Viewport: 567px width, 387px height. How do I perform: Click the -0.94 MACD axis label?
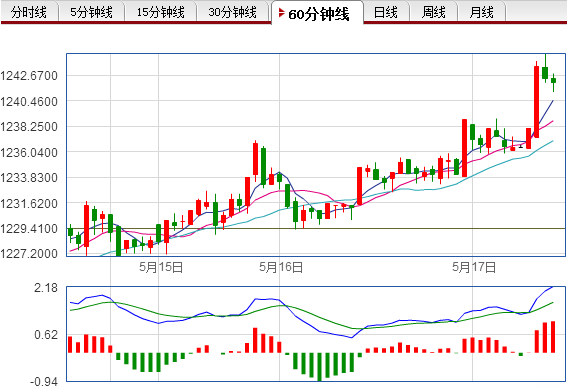coord(43,381)
